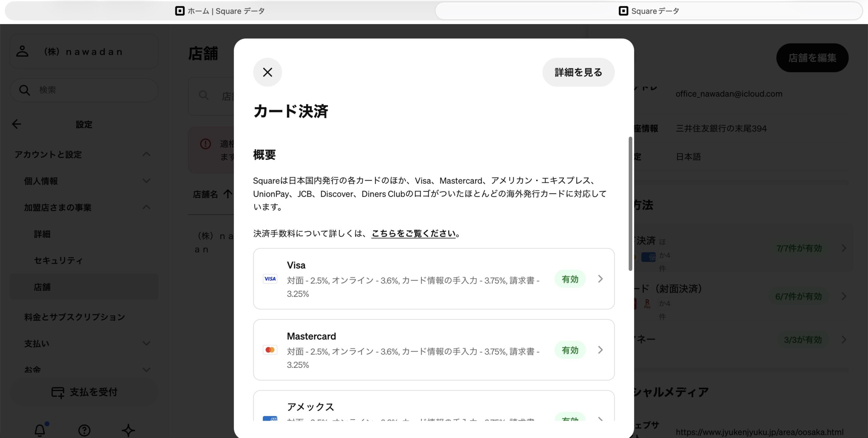
Task: Click the 詳細を見る button
Action: (578, 72)
